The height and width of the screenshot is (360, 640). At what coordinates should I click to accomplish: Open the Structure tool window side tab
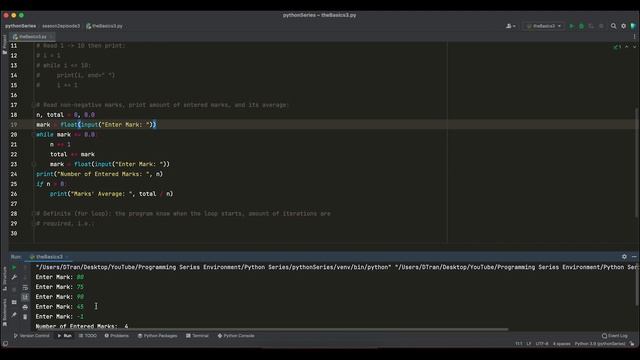4,278
